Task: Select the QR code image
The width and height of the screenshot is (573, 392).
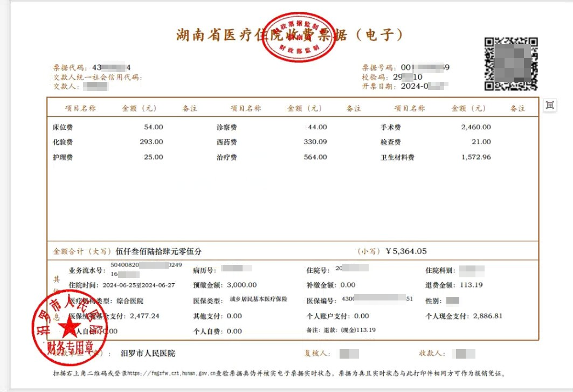Action: pyautogui.click(x=511, y=64)
